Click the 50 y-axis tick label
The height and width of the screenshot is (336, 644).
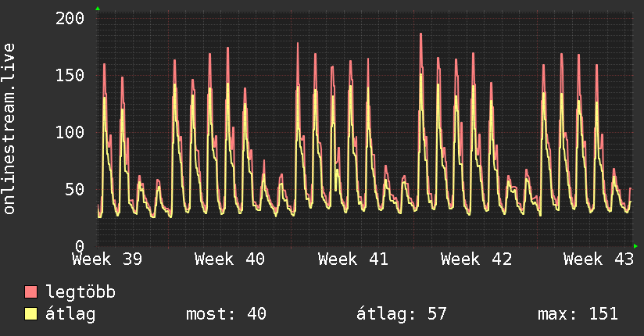(75, 189)
